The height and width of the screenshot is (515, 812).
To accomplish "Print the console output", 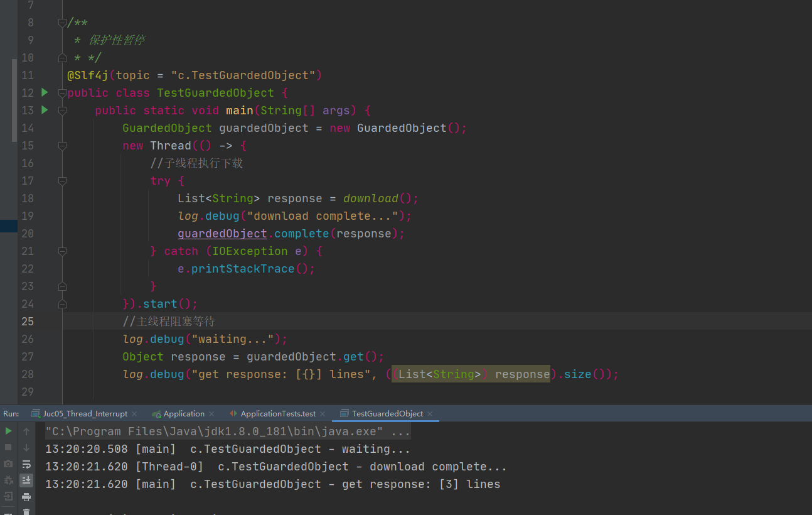I will tap(26, 497).
